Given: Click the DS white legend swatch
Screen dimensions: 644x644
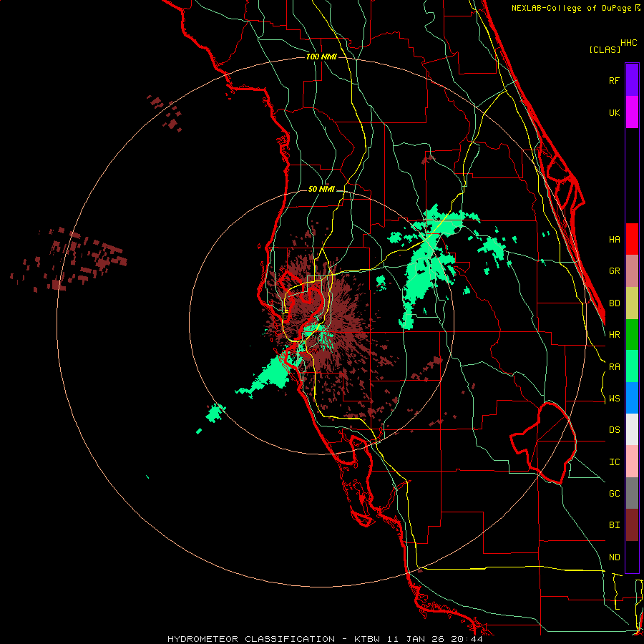Looking at the screenshot, I should [632, 429].
